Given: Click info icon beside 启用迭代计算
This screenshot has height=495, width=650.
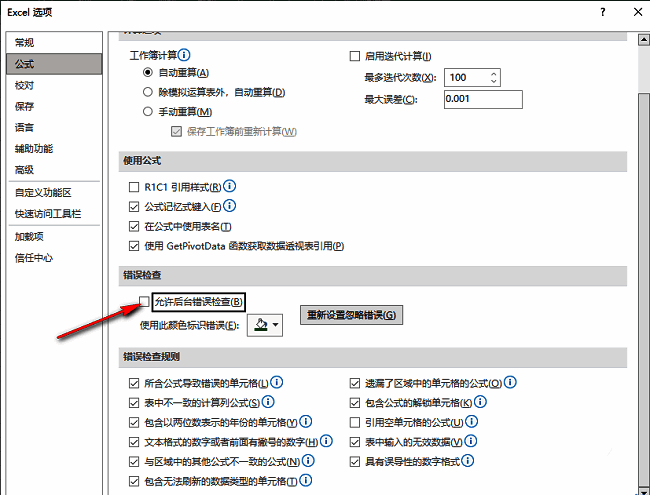Looking at the screenshot, I should tap(439, 56).
